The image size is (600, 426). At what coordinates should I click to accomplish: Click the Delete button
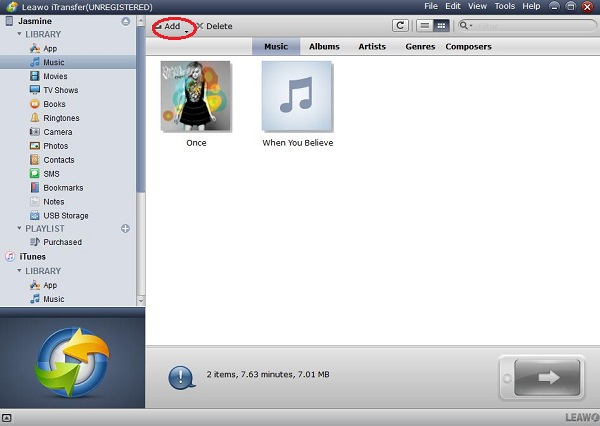click(214, 26)
